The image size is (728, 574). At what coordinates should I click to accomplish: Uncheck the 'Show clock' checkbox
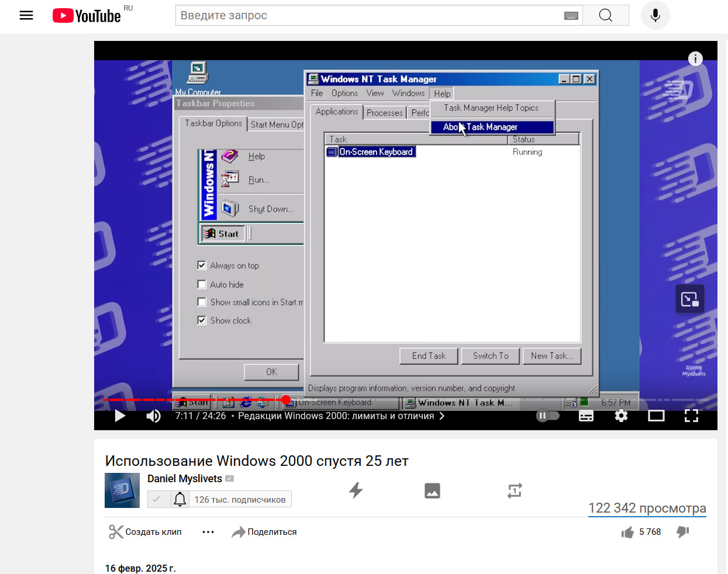(x=202, y=320)
